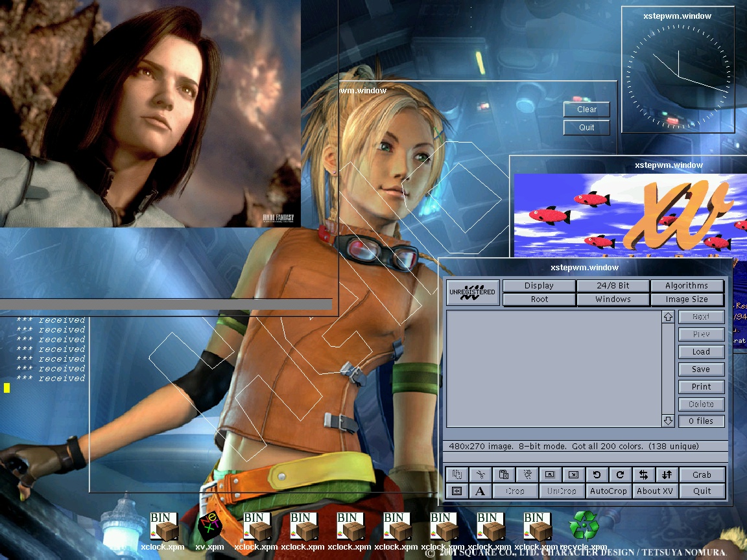The width and height of the screenshot is (747, 560).
Task: Click the file list scroll-down arrow
Action: coord(669,421)
